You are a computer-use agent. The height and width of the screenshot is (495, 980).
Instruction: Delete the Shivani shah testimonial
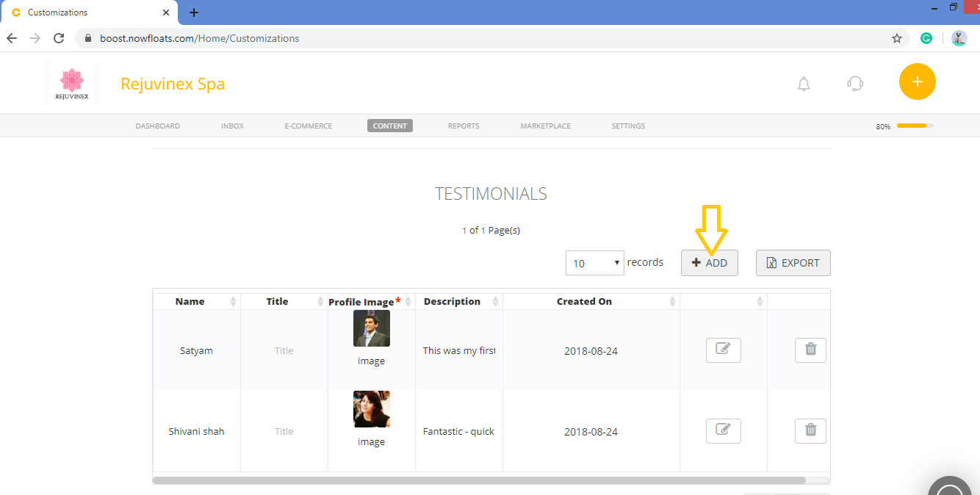tap(810, 431)
